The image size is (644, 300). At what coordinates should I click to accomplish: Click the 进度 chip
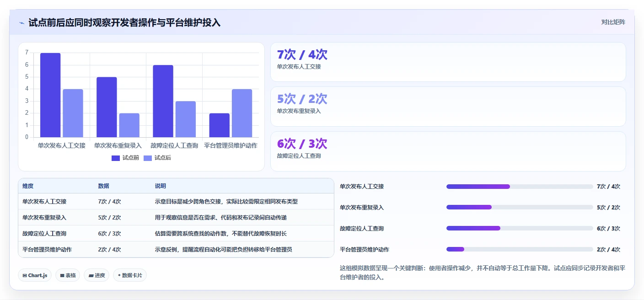click(97, 275)
